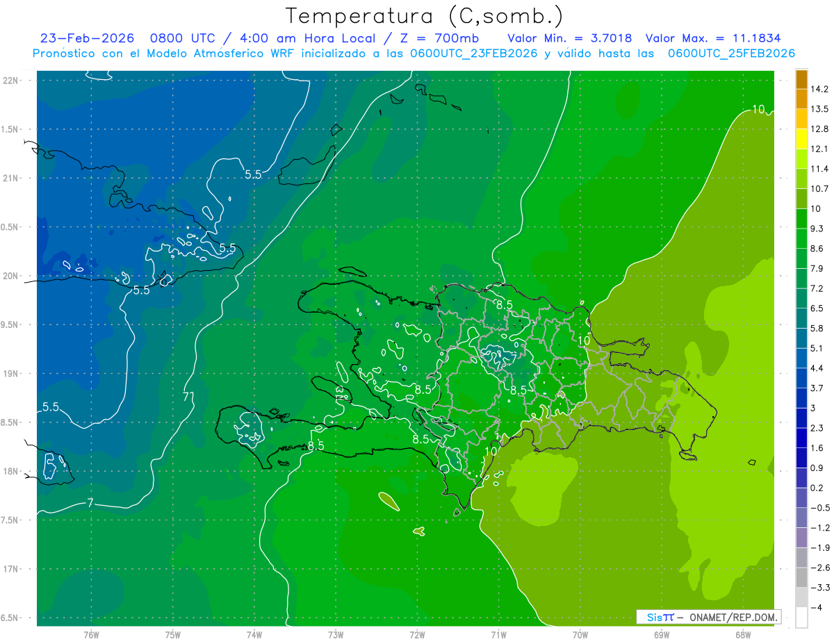Click the yellow swatch between 12.8 and 12.1
The height and width of the screenshot is (644, 834).
coord(801,139)
